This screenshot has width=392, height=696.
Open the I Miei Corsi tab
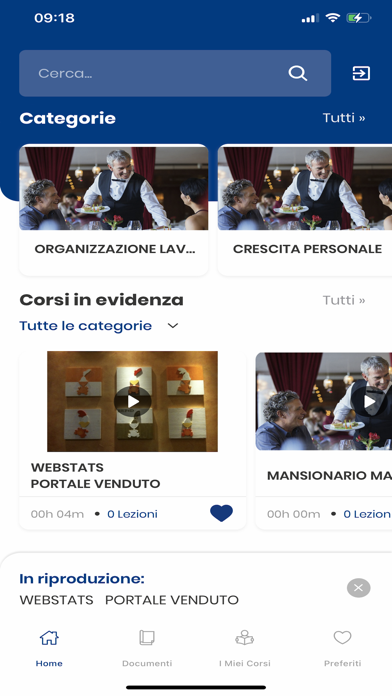pyautogui.click(x=245, y=648)
